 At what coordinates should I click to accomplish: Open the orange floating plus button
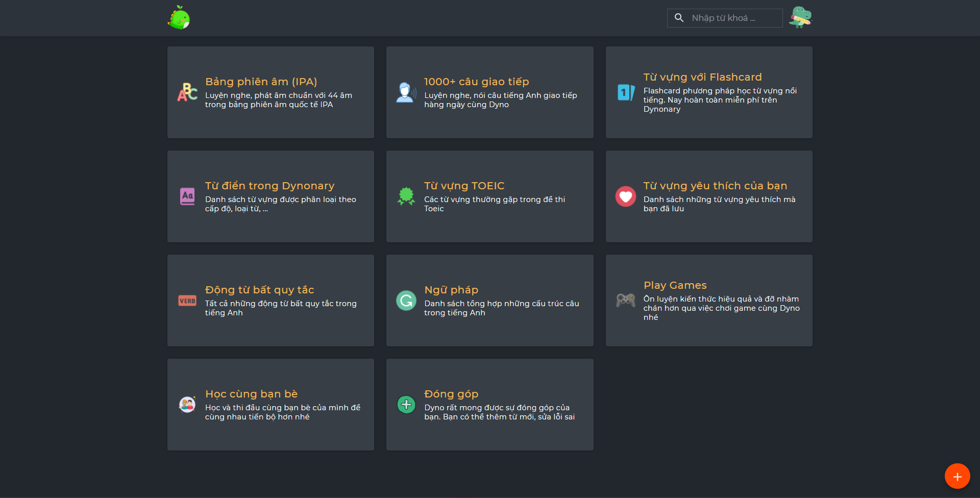[957, 476]
